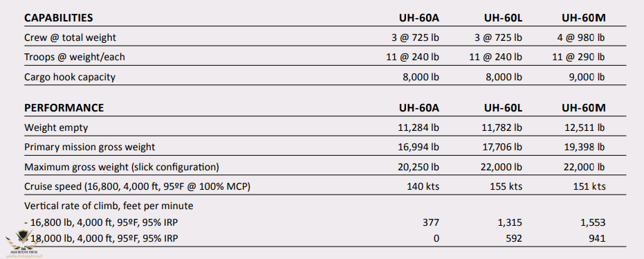Click the CAPABILITIES section heading
Viewport: 644px width, 259px height.
[58, 18]
